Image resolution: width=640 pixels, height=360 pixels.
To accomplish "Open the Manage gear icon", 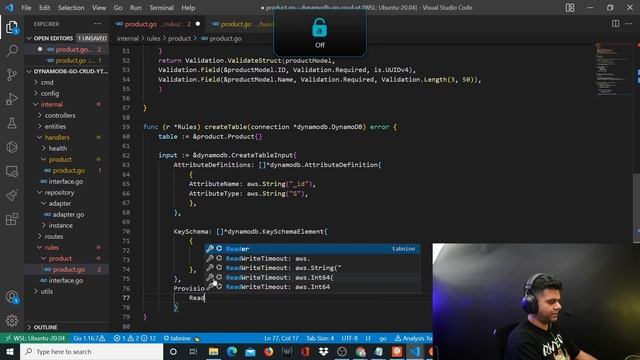I will (x=12, y=320).
